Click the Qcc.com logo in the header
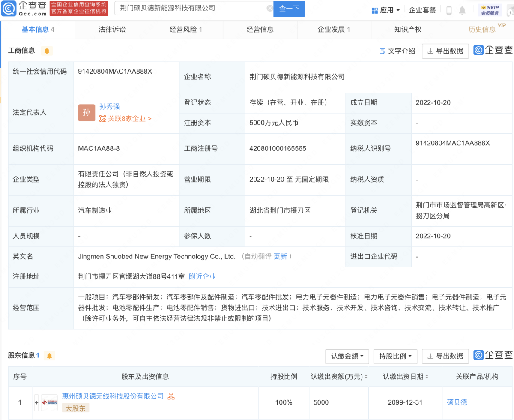This screenshot has width=514, height=420. pos(24,9)
